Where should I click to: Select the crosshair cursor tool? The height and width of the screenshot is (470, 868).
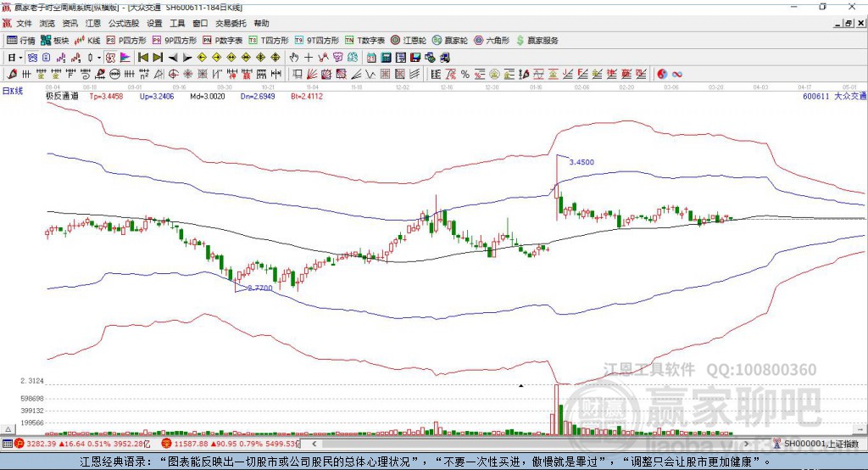pyautogui.click(x=309, y=58)
